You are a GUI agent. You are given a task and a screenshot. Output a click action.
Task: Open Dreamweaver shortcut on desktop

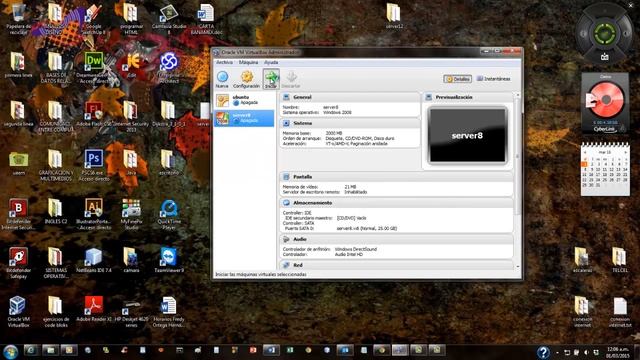[93, 68]
